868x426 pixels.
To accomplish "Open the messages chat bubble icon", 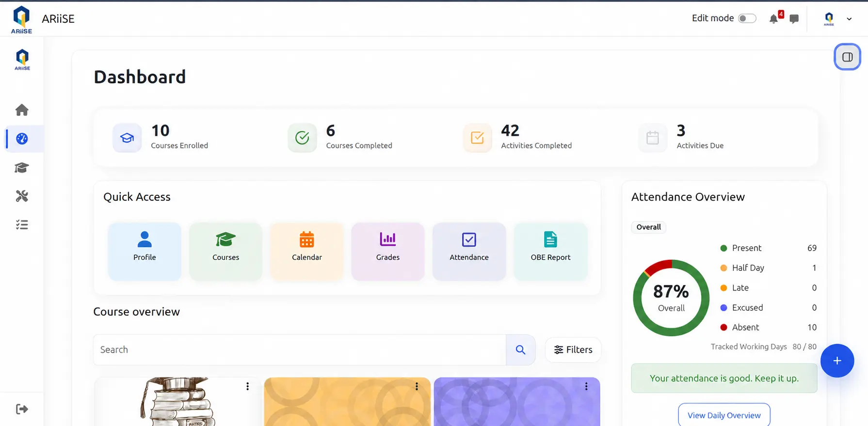I will pyautogui.click(x=794, y=19).
